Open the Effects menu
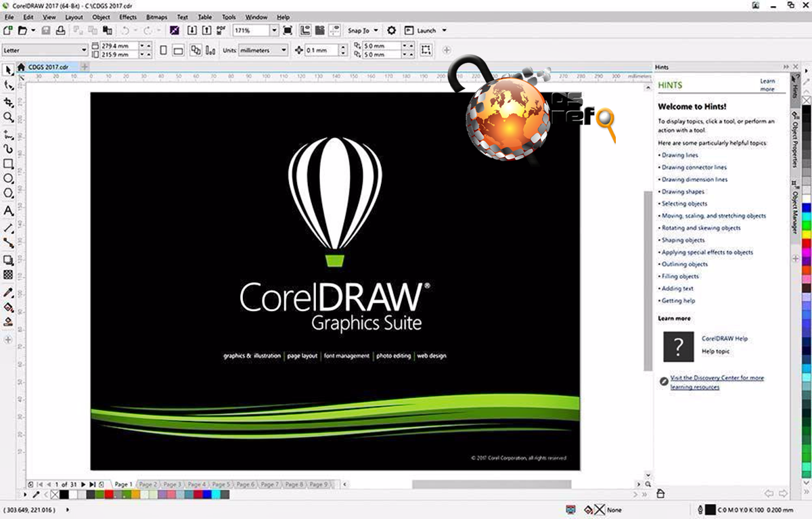812x519 pixels. (x=127, y=17)
